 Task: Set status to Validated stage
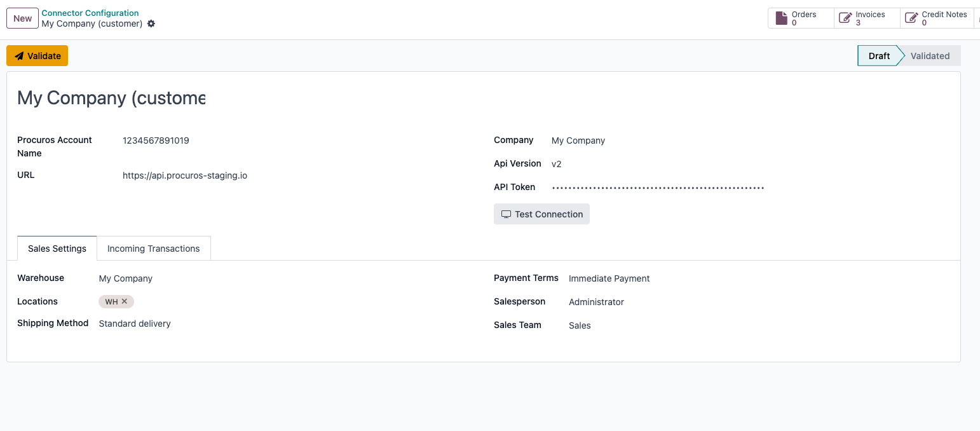click(929, 56)
